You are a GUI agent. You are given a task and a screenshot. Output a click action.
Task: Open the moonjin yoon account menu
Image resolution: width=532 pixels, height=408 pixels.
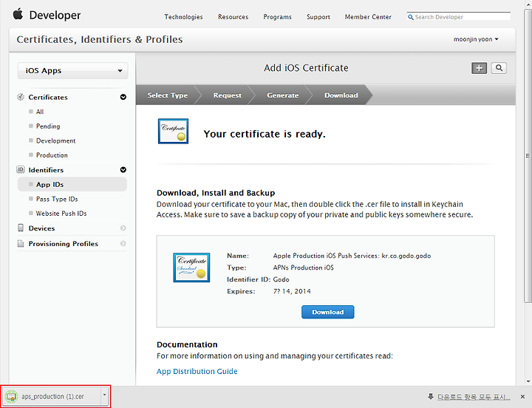coord(476,39)
